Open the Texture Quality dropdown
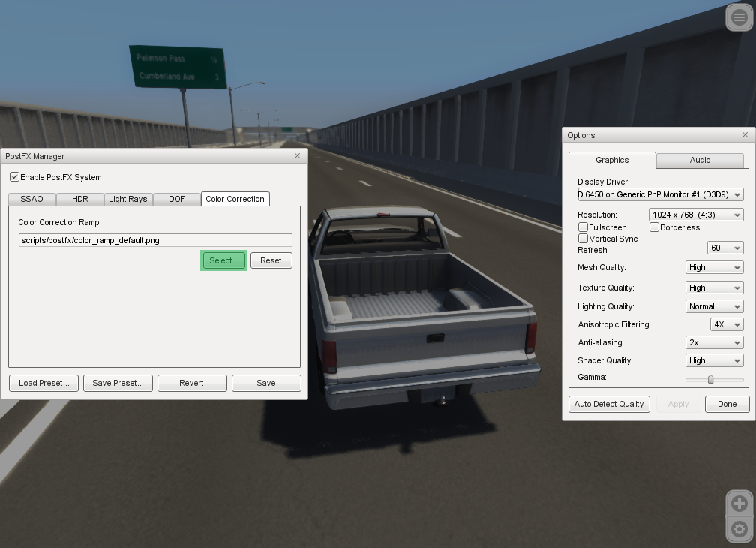The height and width of the screenshot is (548, 756). [715, 288]
